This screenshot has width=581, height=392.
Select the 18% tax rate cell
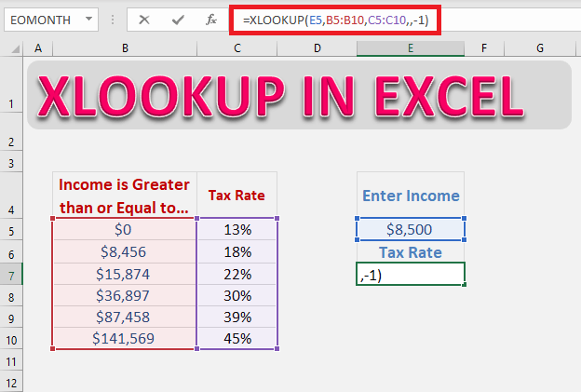click(237, 251)
